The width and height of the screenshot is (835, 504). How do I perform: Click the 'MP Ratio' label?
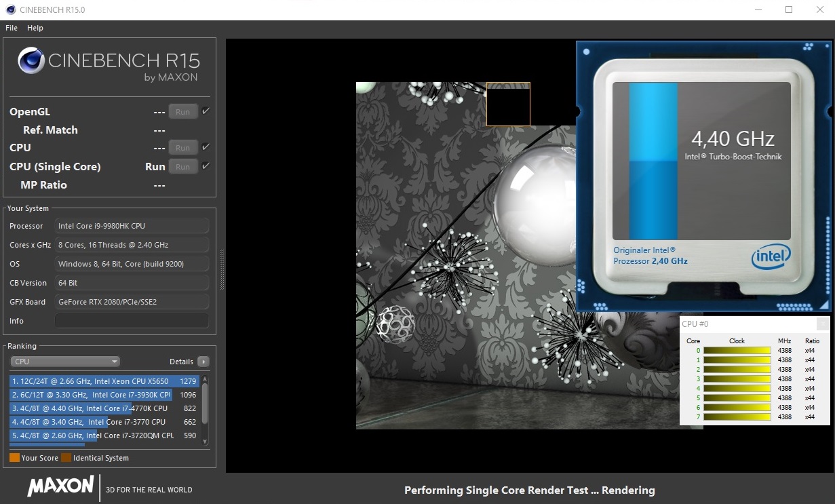click(x=44, y=185)
